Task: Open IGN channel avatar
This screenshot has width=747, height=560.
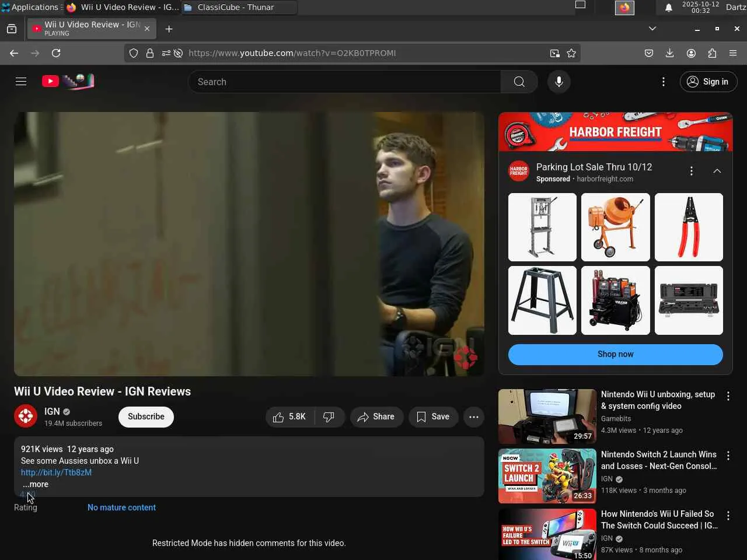Action: click(26, 416)
